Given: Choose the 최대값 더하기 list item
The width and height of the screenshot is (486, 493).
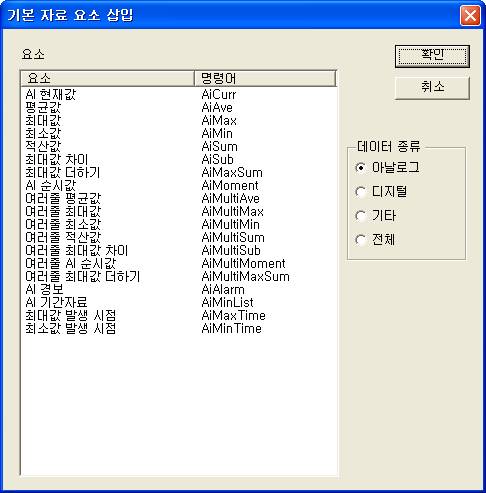Looking at the screenshot, I should coord(179,173).
